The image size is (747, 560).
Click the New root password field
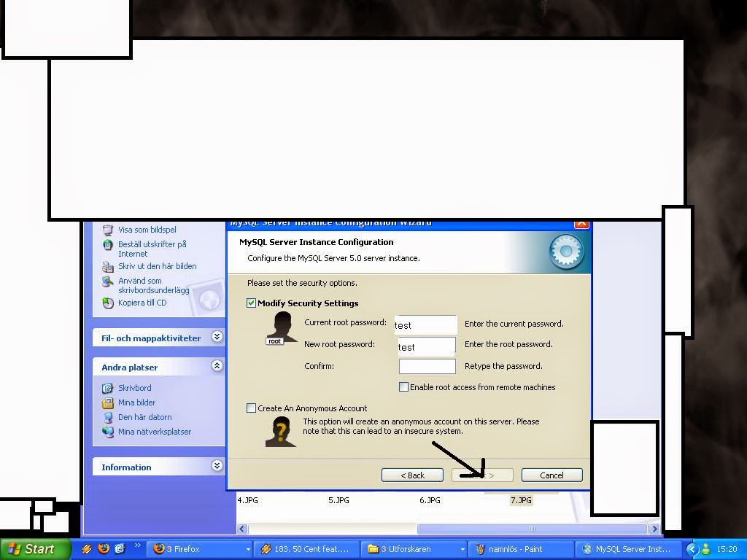click(426, 346)
